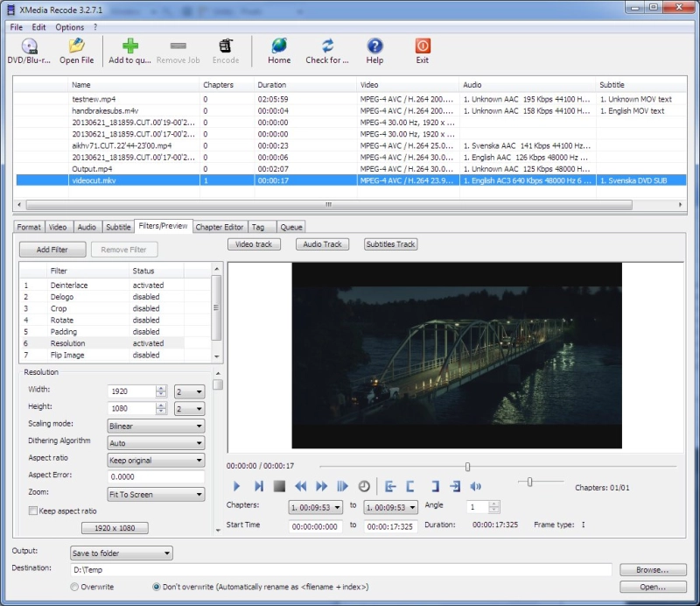Open the File menu

[x=16, y=27]
